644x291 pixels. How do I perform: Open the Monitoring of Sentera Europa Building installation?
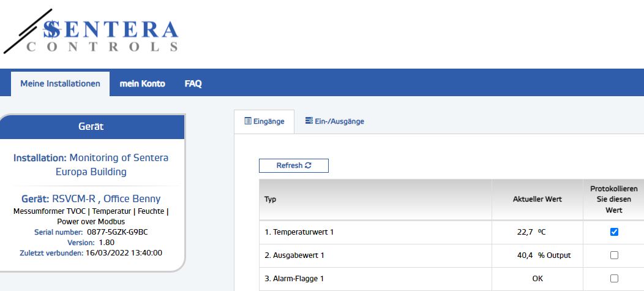(118, 165)
